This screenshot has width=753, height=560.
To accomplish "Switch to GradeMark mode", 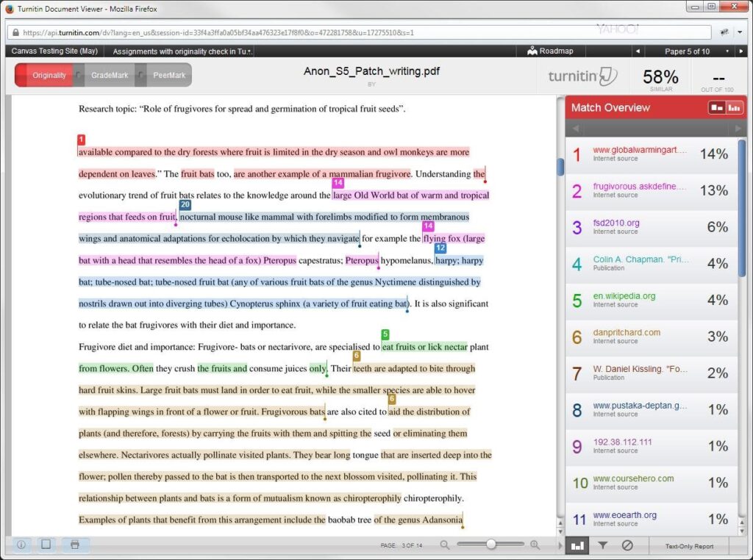I will (x=109, y=75).
